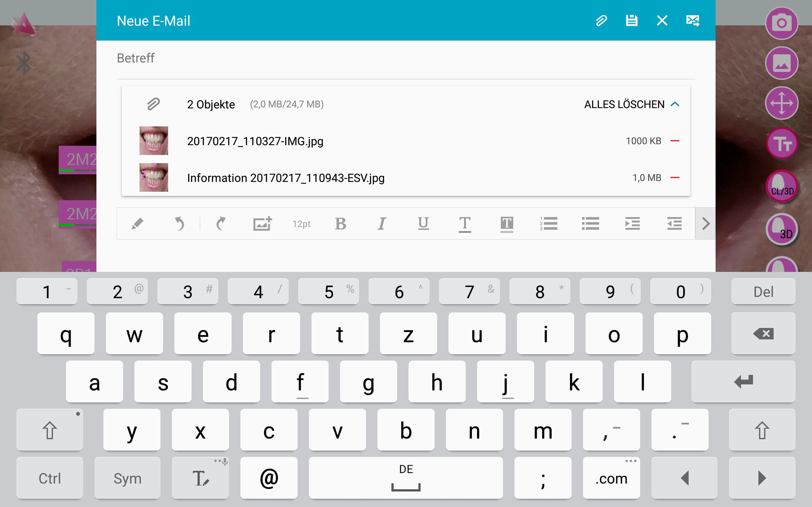
Task: Click the pink camera button
Action: point(782,23)
